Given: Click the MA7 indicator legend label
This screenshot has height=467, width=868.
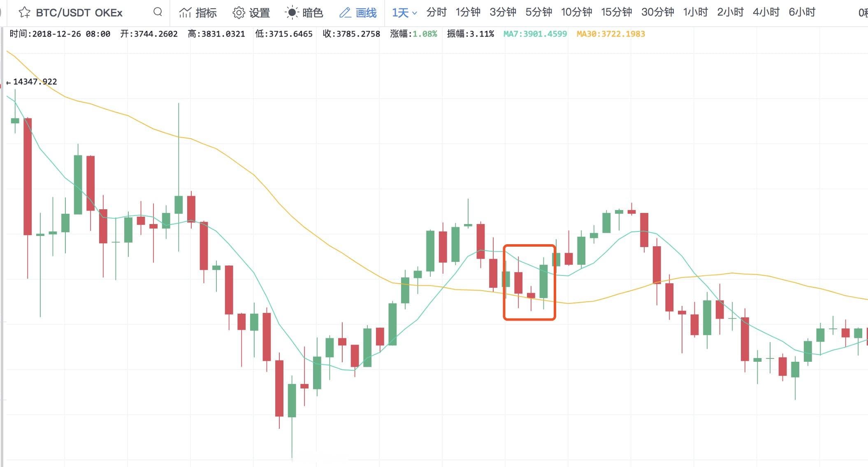Looking at the screenshot, I should tap(535, 34).
